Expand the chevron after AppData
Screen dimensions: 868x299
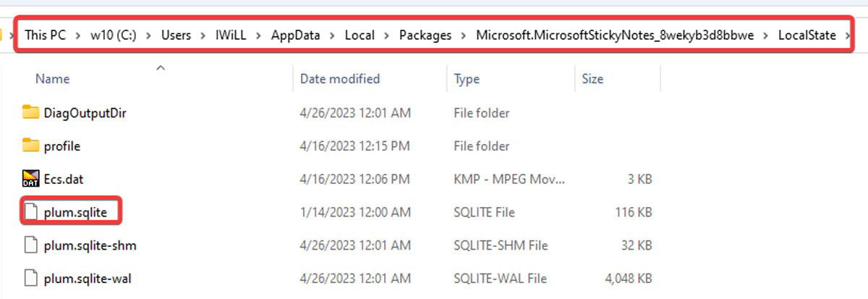332,35
